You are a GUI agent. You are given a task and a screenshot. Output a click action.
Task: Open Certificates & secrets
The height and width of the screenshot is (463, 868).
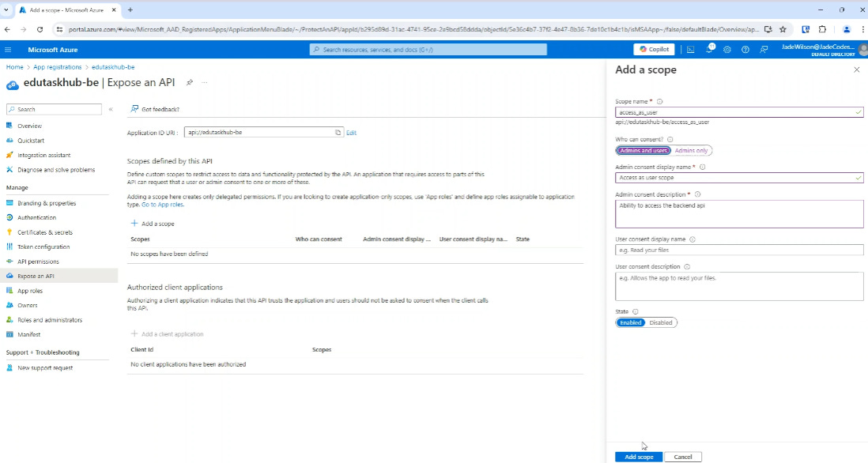pos(45,232)
